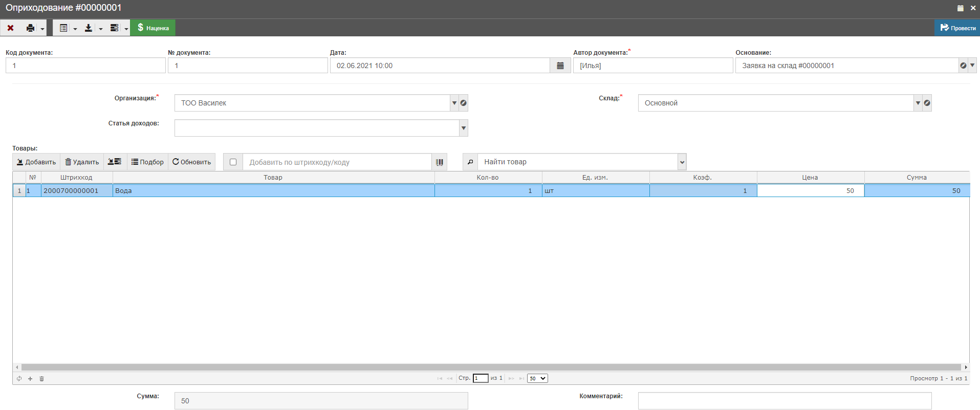Click the Провести button
Image resolution: width=980 pixels, height=410 pixels.
click(x=957, y=28)
